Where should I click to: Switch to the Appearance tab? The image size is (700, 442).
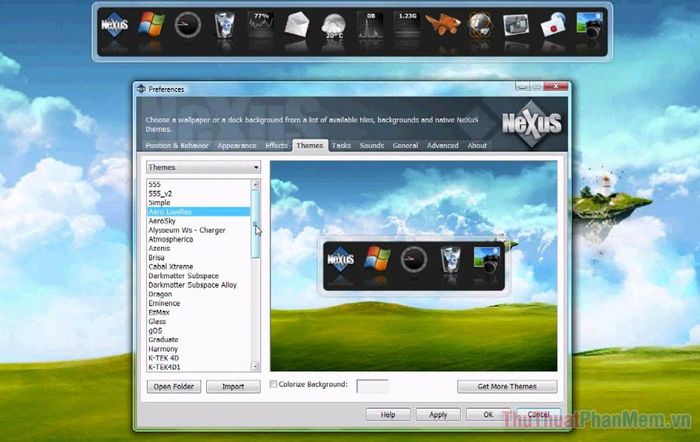click(237, 146)
